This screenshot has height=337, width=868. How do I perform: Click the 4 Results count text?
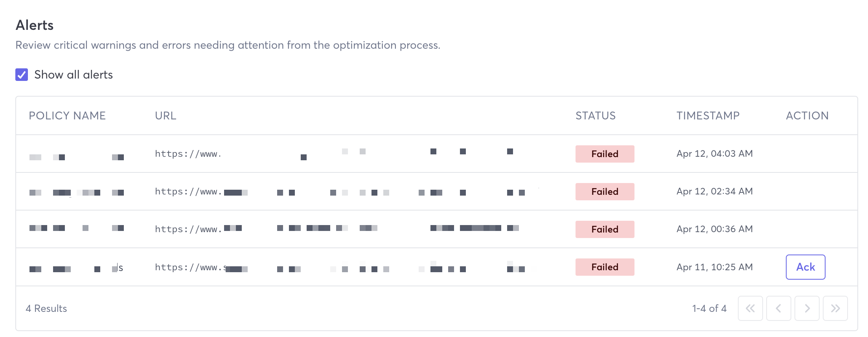point(46,308)
